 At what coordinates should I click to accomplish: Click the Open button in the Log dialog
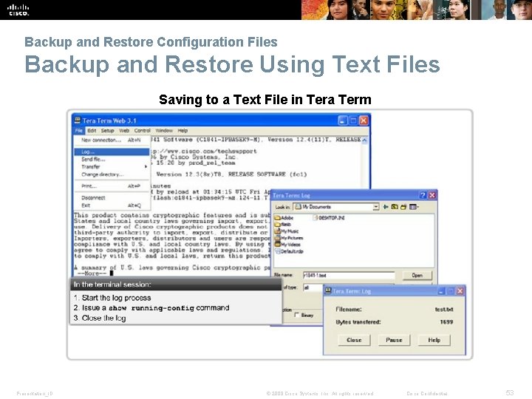click(x=417, y=275)
